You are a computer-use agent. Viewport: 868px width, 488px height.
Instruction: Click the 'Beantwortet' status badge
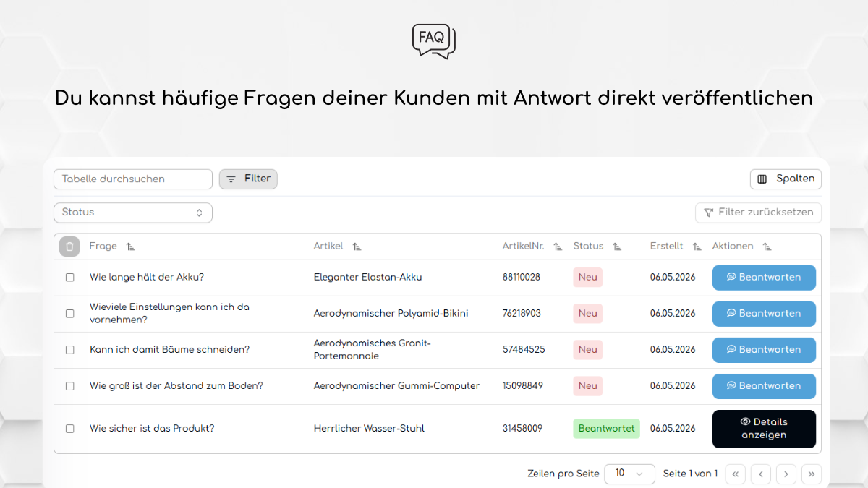tap(607, 429)
